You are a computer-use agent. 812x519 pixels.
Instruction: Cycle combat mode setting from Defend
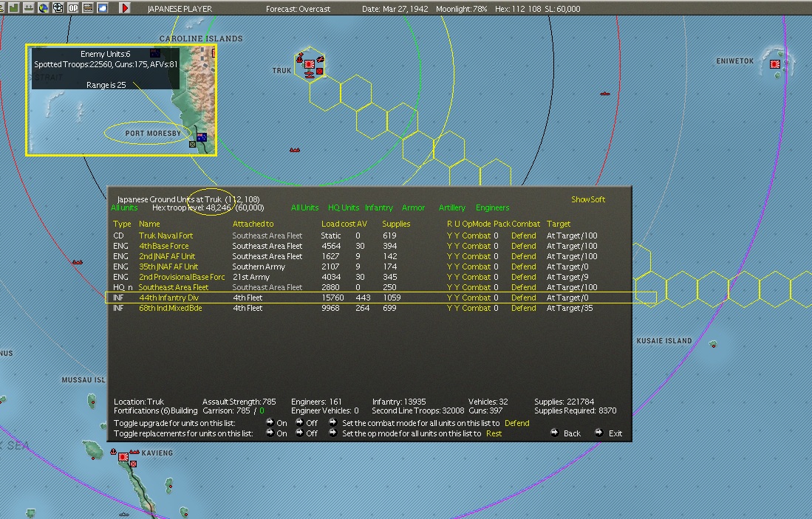click(x=516, y=423)
